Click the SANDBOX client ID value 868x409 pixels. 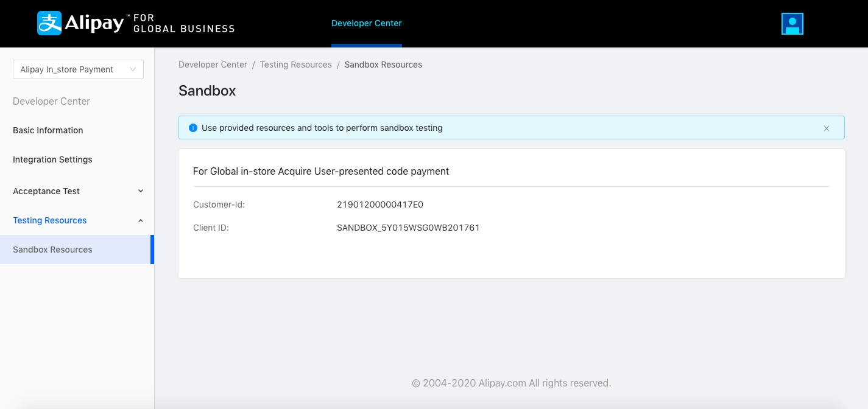tap(408, 228)
